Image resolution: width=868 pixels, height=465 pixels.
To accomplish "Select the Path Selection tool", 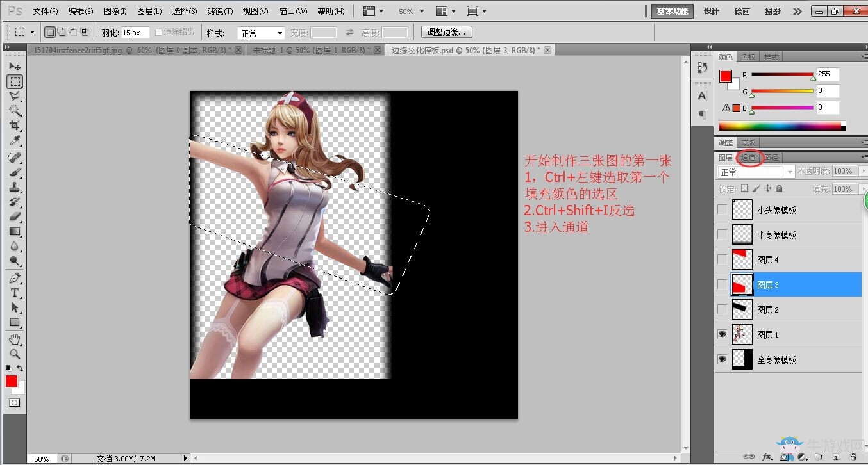I will tap(15, 307).
